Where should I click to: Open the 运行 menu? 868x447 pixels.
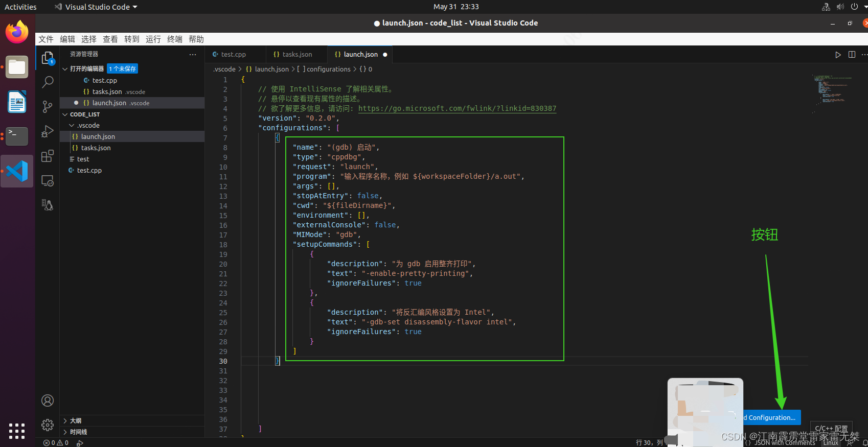pyautogui.click(x=153, y=39)
